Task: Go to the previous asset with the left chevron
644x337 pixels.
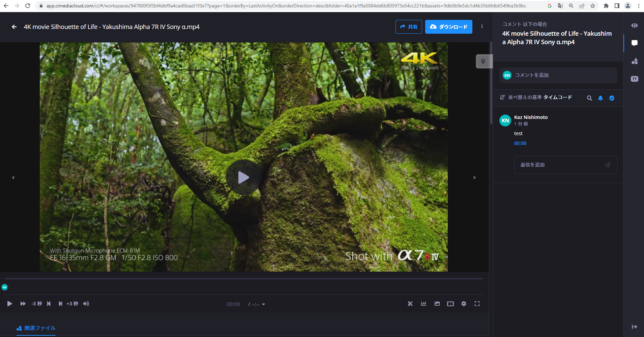Action: [13, 177]
